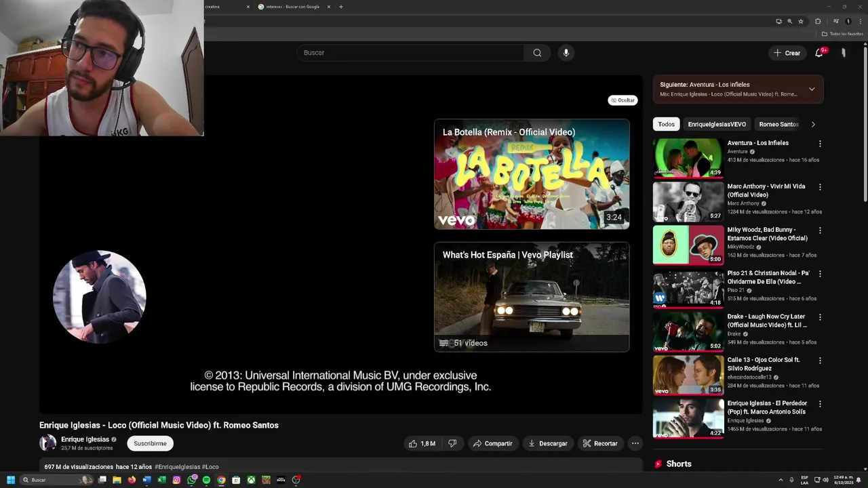Open Chrome three-dot menu

coord(860,21)
